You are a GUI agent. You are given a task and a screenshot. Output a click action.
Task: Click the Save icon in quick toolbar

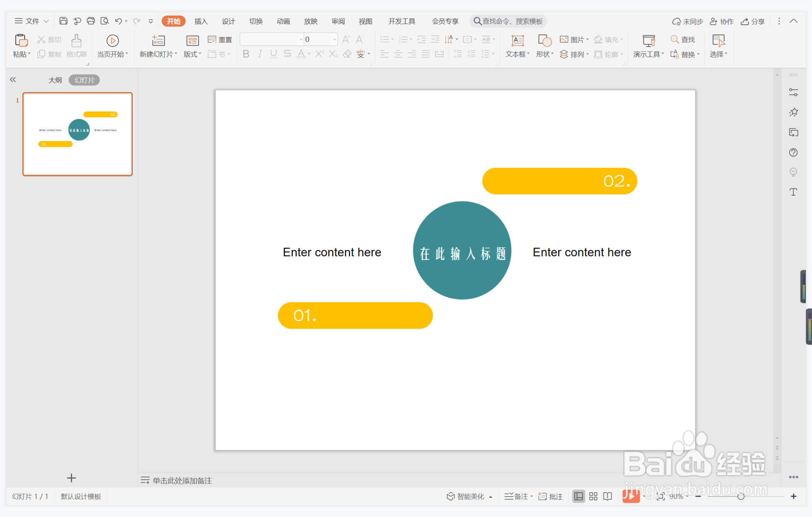tap(63, 21)
